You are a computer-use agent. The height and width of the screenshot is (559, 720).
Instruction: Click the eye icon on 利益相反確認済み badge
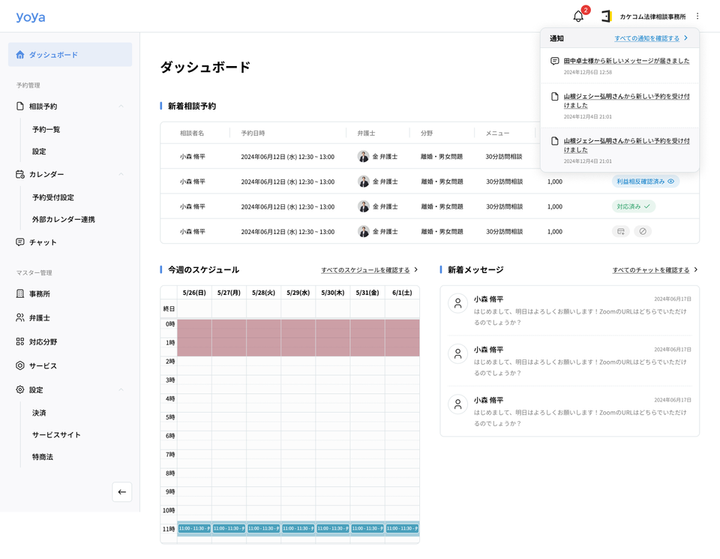671,182
